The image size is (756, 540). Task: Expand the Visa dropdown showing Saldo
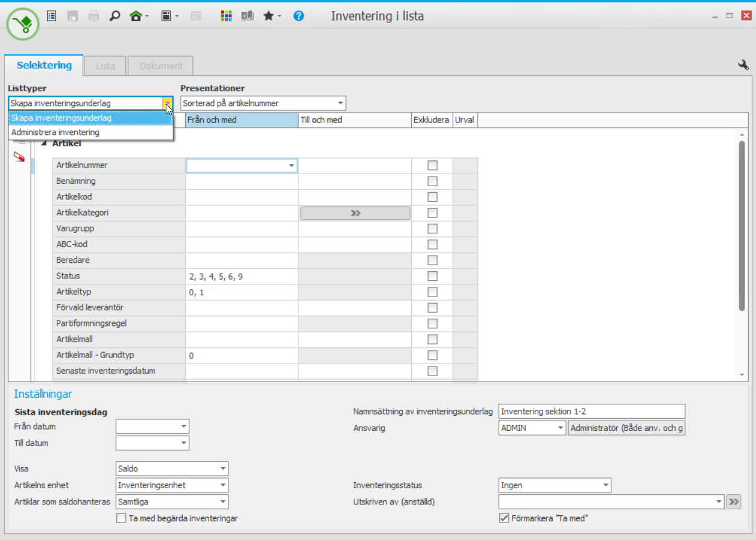[222, 468]
